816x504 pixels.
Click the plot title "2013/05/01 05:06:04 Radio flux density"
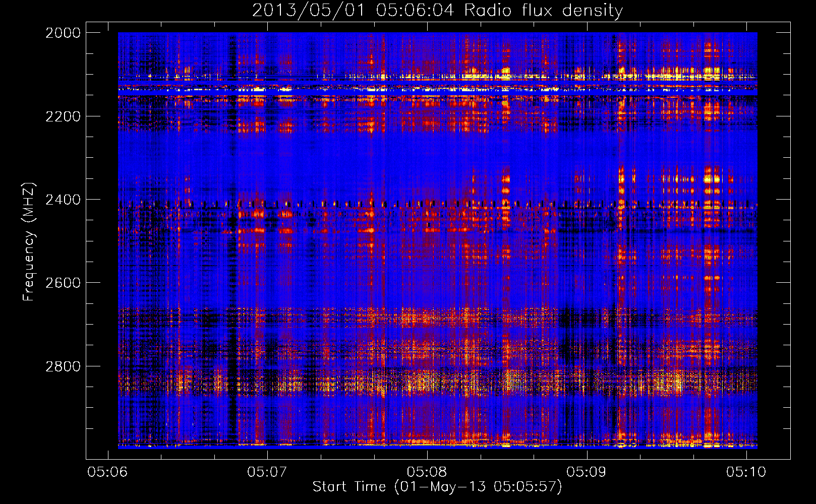coord(437,10)
